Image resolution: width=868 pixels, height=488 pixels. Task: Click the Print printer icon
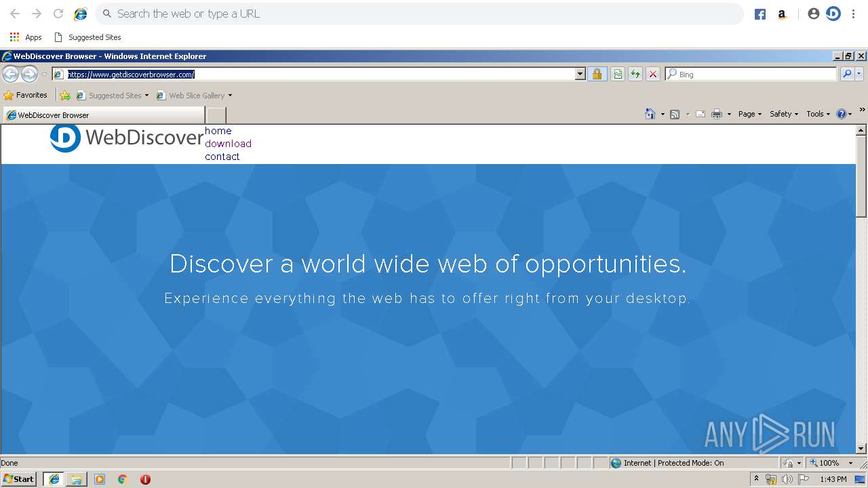[717, 114]
